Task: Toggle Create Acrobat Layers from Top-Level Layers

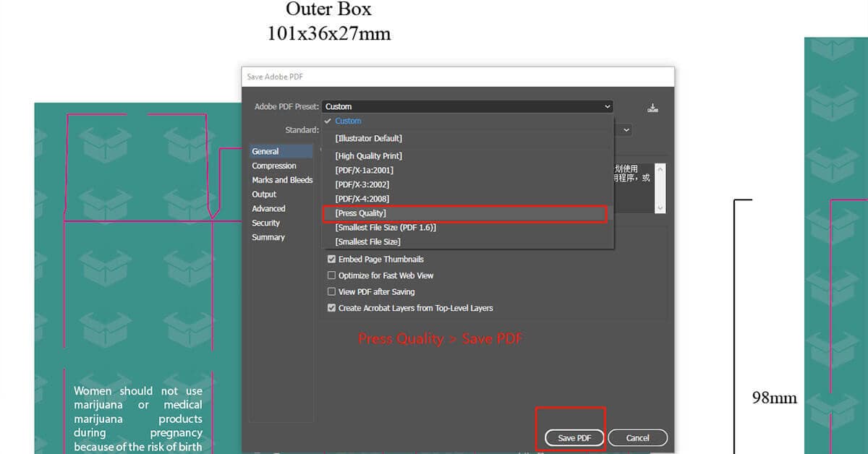Action: point(332,308)
